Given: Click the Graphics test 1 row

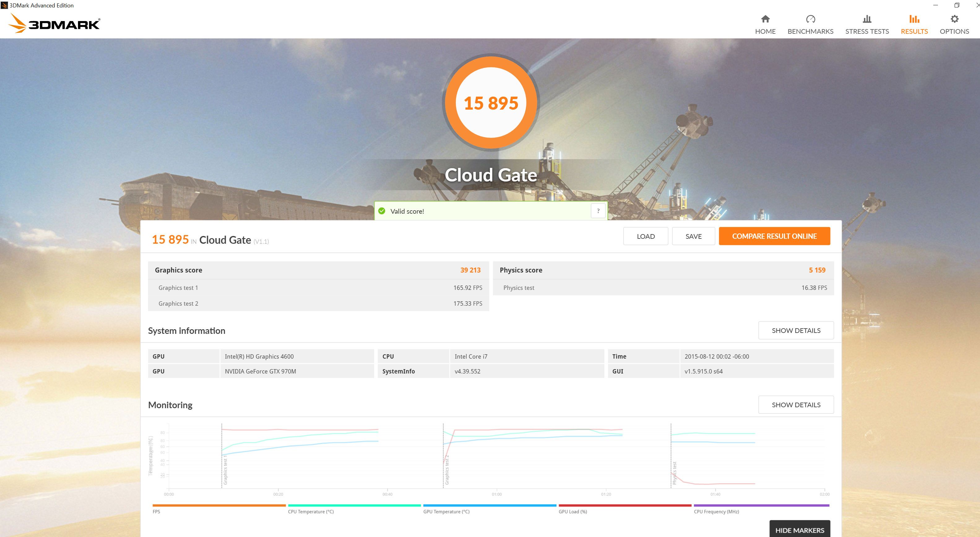Looking at the screenshot, I should [x=318, y=287].
